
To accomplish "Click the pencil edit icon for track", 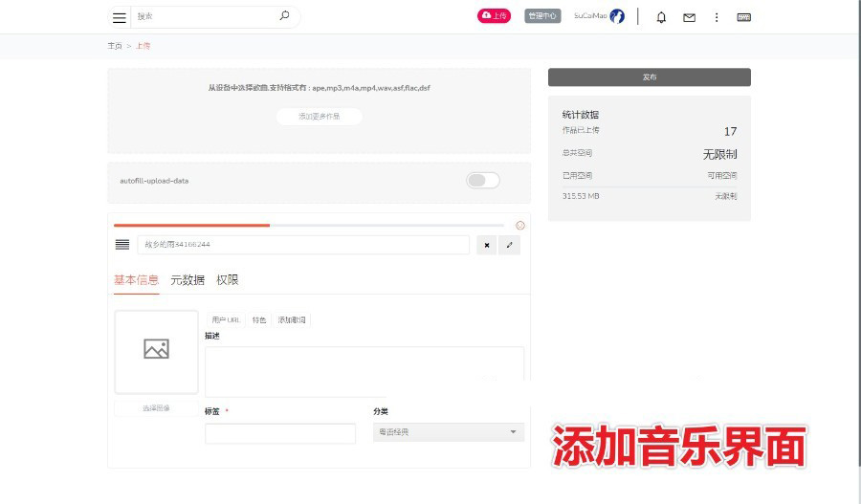I will tap(510, 245).
